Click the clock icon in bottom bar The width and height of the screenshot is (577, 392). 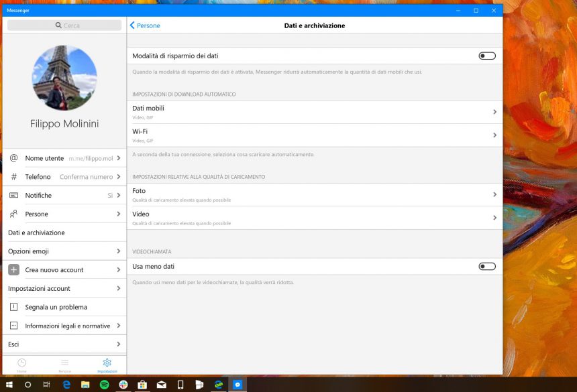coord(21,363)
